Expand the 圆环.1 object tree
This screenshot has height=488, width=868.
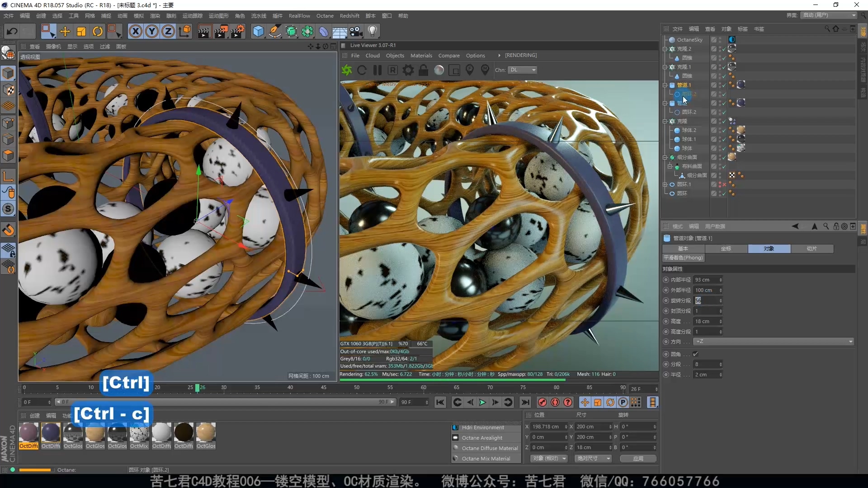tap(665, 184)
